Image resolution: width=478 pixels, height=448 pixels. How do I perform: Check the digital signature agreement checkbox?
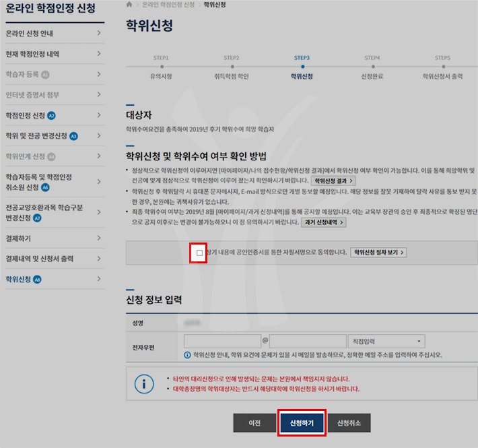pyautogui.click(x=199, y=253)
